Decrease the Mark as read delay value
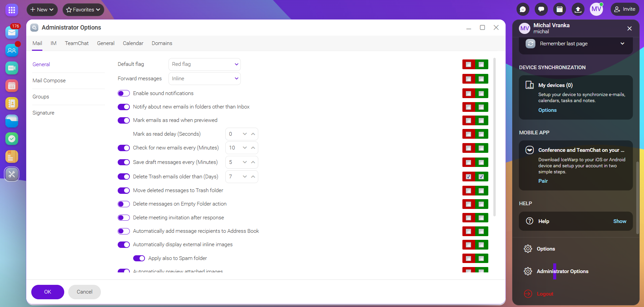644x307 pixels. point(245,134)
